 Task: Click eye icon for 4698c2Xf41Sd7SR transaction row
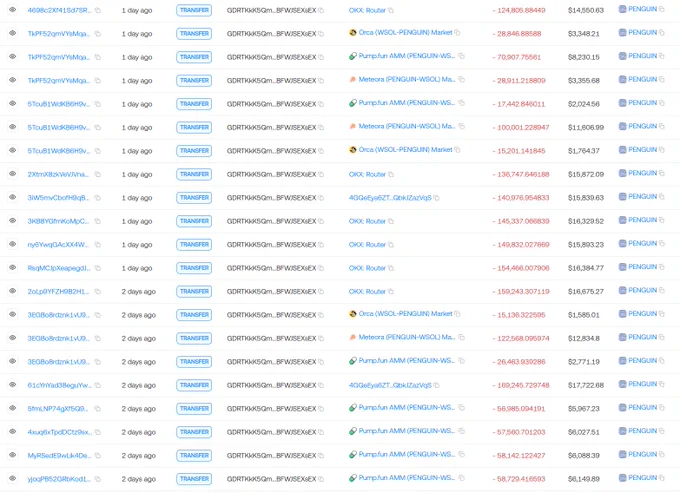[x=13, y=10]
